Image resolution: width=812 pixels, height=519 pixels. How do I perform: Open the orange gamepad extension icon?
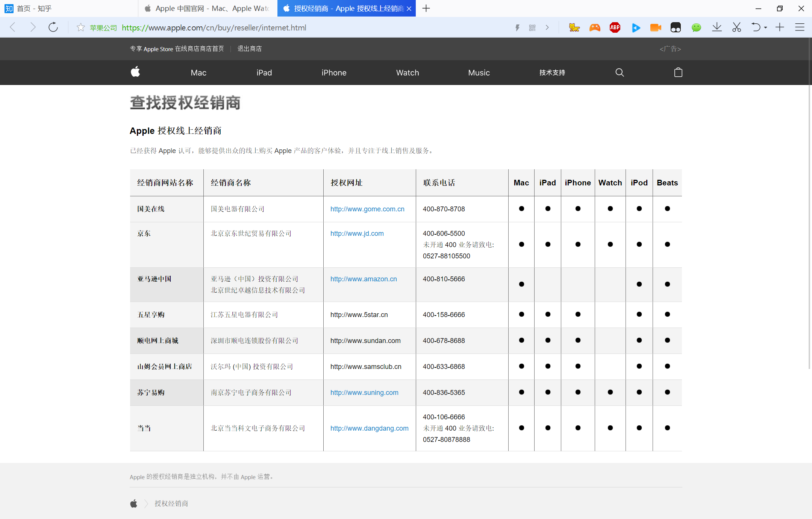pyautogui.click(x=595, y=27)
